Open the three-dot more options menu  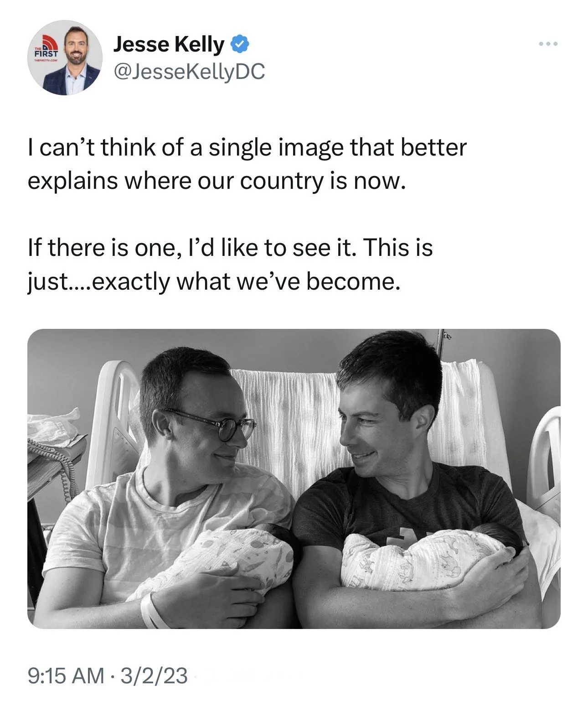pyautogui.click(x=547, y=44)
